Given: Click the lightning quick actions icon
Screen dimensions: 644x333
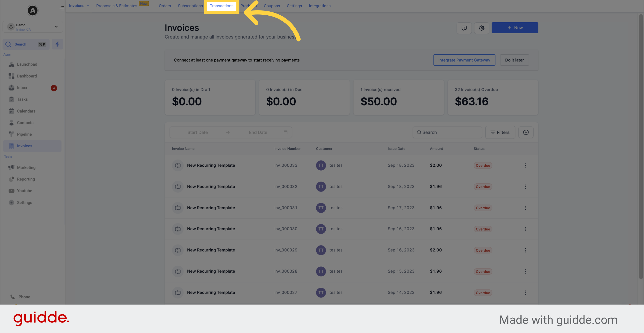Looking at the screenshot, I should coord(57,44).
